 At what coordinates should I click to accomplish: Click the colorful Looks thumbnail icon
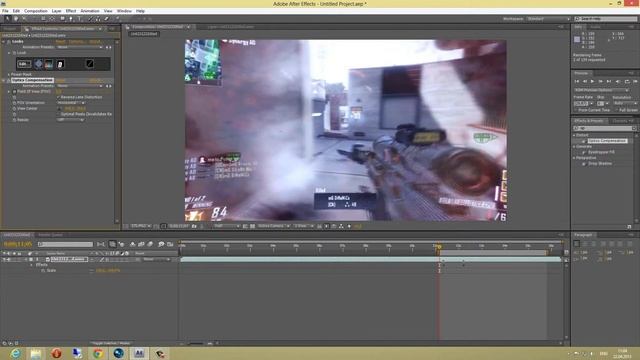point(49,64)
